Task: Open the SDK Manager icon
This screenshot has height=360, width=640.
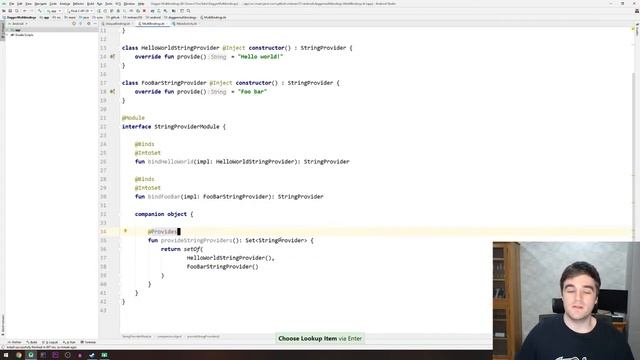Action: coord(165,11)
